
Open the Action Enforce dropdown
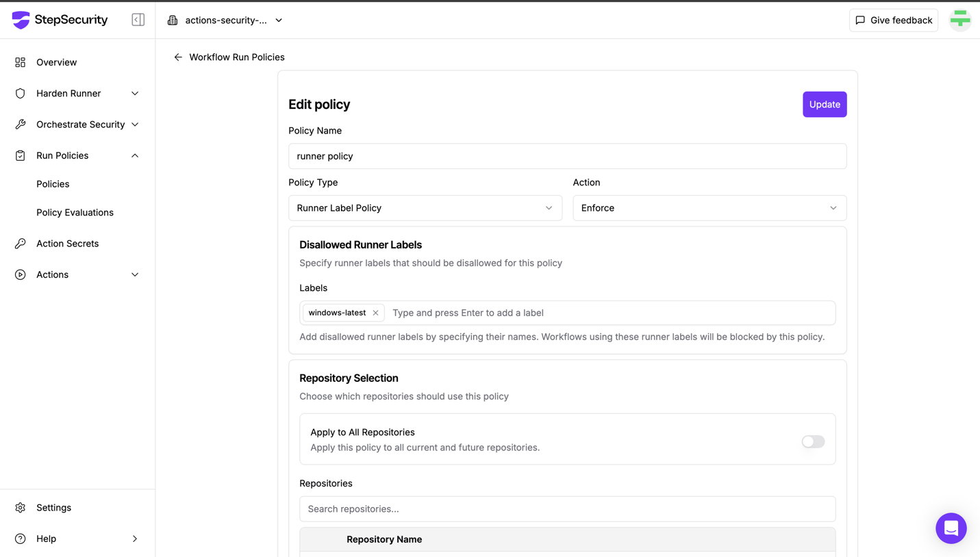[709, 208]
